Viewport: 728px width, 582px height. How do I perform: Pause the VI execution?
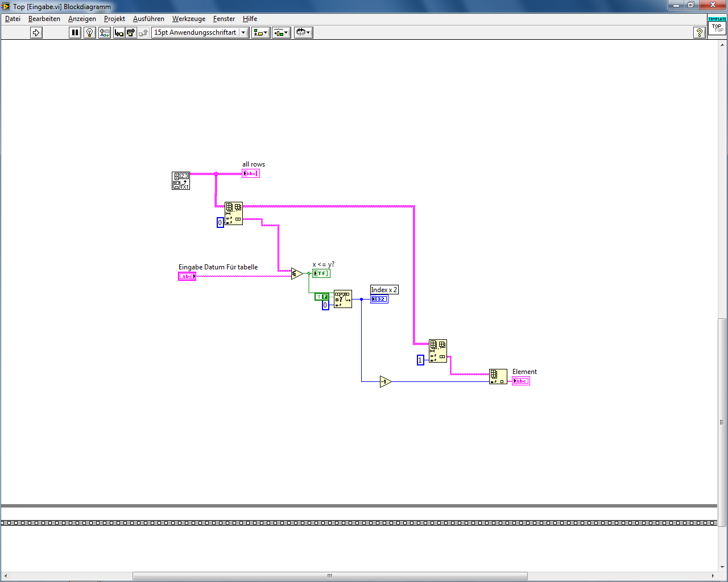pos(75,32)
